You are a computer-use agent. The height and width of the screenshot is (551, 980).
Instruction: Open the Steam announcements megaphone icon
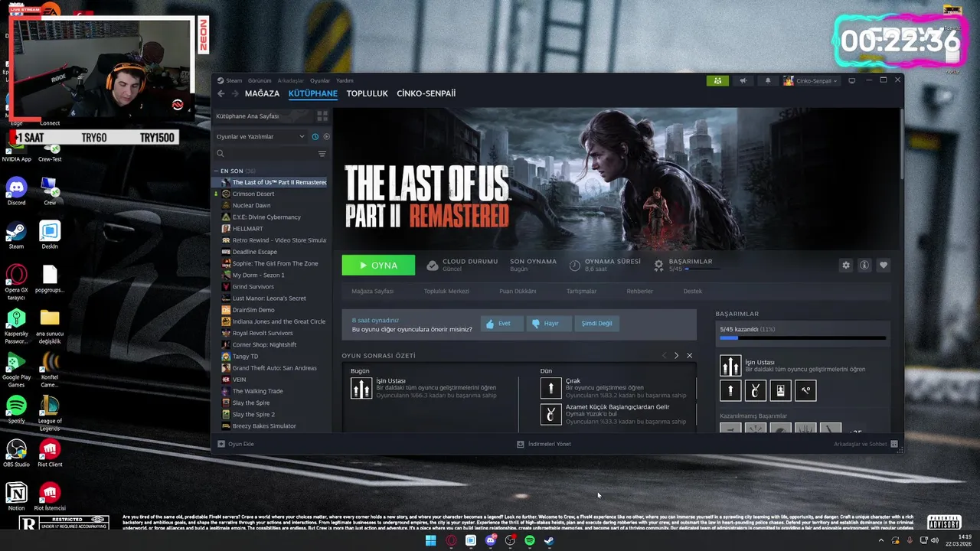click(x=743, y=80)
